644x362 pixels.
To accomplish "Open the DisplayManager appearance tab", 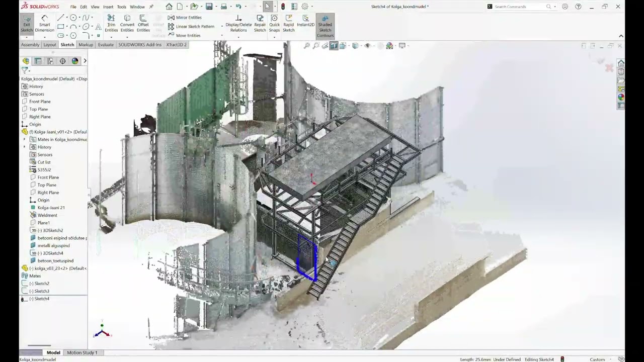I will (75, 61).
